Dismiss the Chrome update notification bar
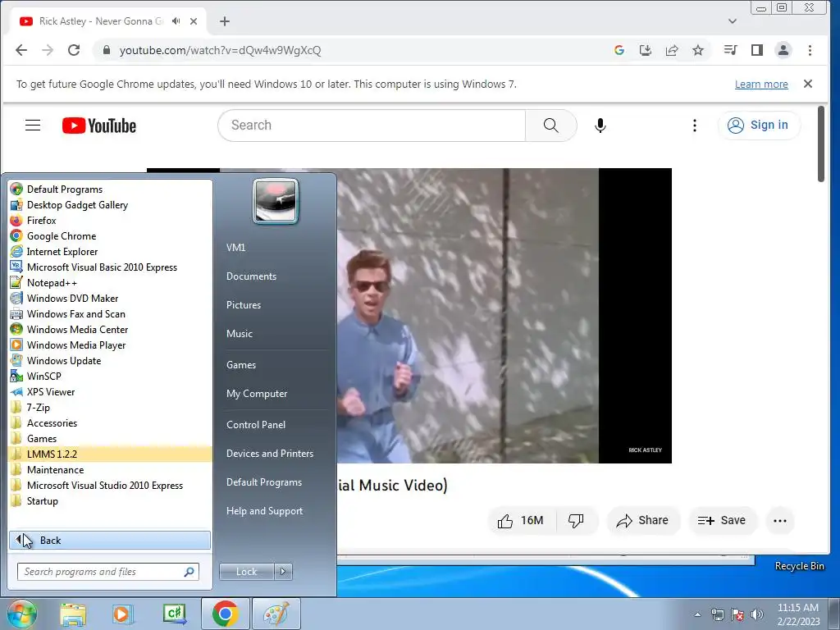 coord(808,84)
